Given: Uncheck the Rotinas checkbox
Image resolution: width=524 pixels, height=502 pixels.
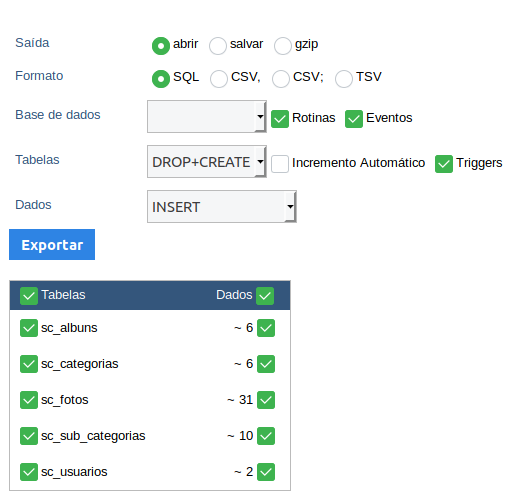Looking at the screenshot, I should click(280, 119).
